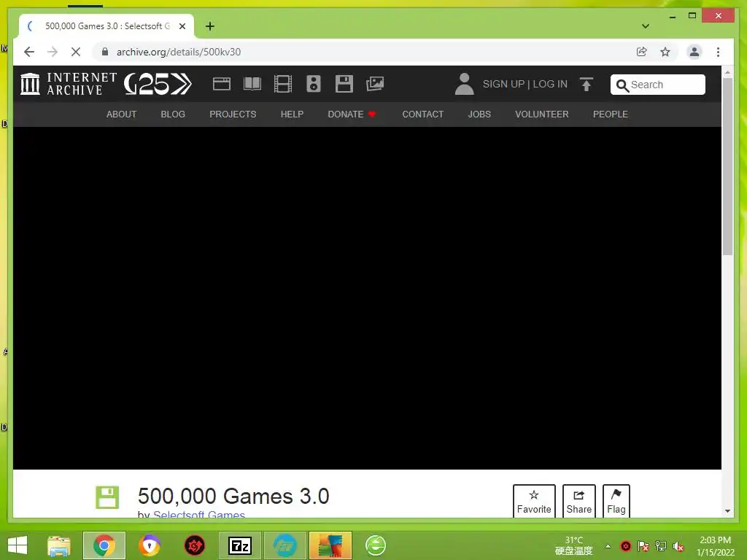This screenshot has height=560, width=747.
Task: Click the Favorite button
Action: coord(534,501)
